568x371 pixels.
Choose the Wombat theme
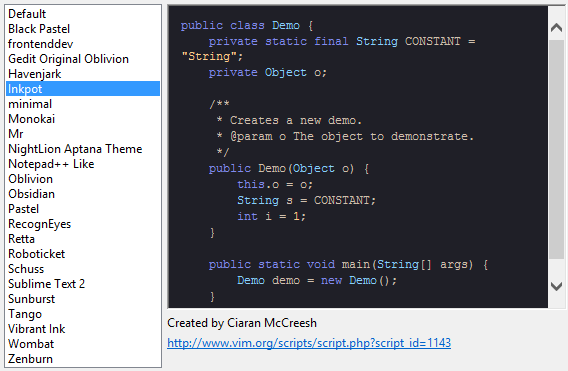[x=83, y=344]
